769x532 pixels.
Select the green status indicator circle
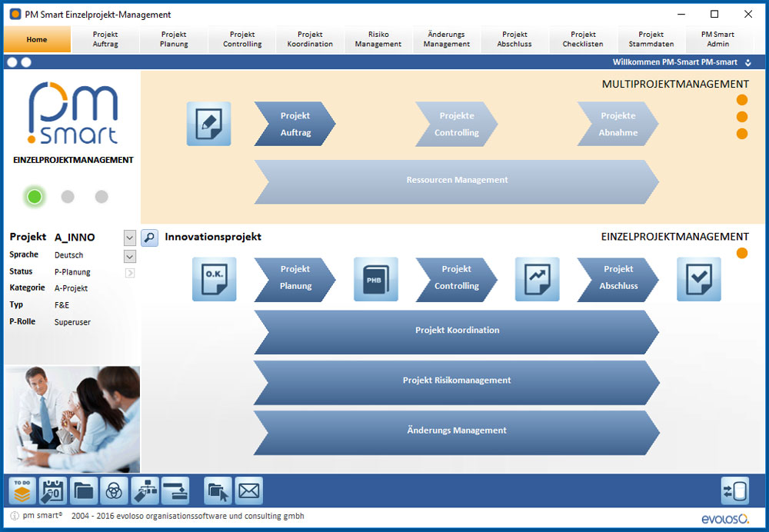[x=35, y=197]
